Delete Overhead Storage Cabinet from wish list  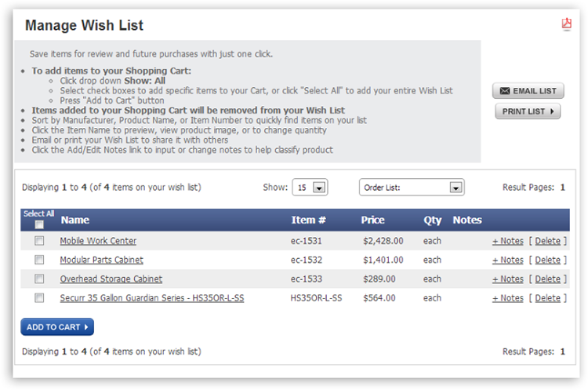(x=547, y=279)
